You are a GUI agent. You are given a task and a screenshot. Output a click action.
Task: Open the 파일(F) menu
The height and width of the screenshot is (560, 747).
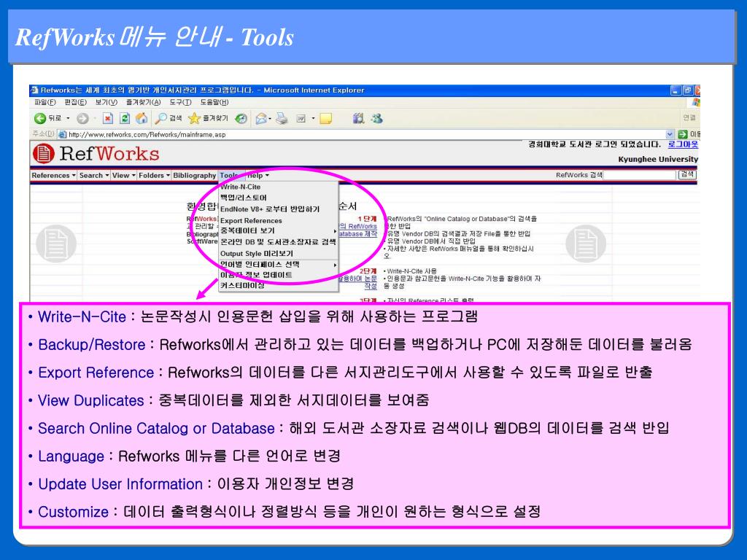pos(45,102)
